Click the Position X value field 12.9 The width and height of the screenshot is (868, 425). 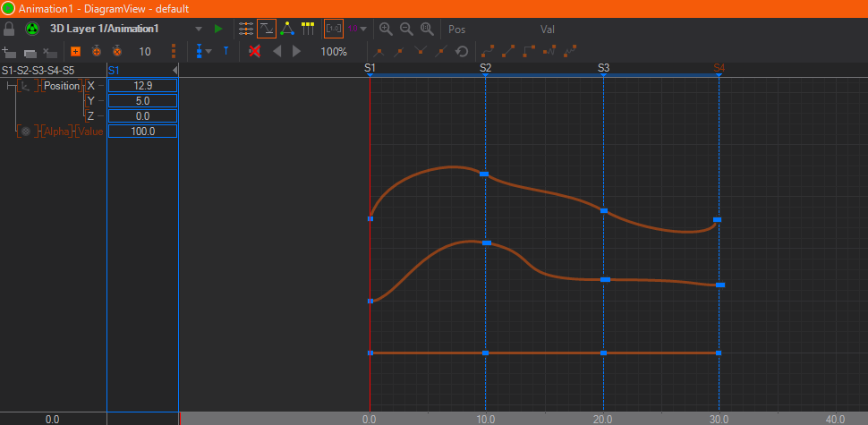pos(142,86)
